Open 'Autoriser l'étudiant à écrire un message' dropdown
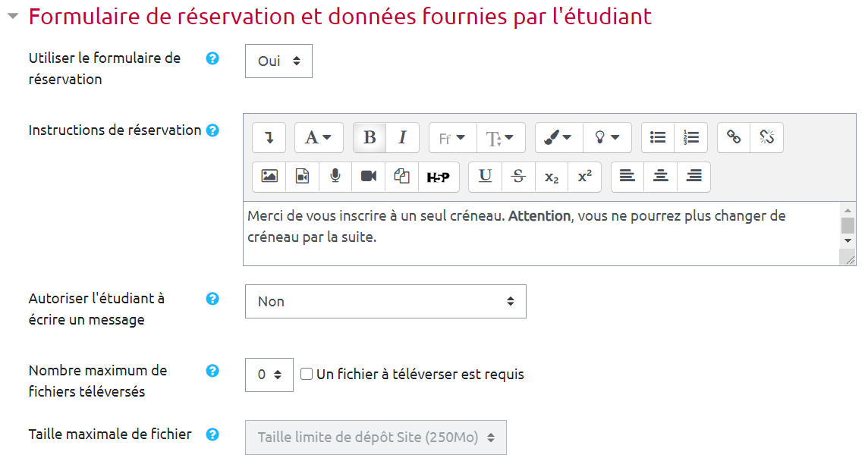 [x=385, y=302]
